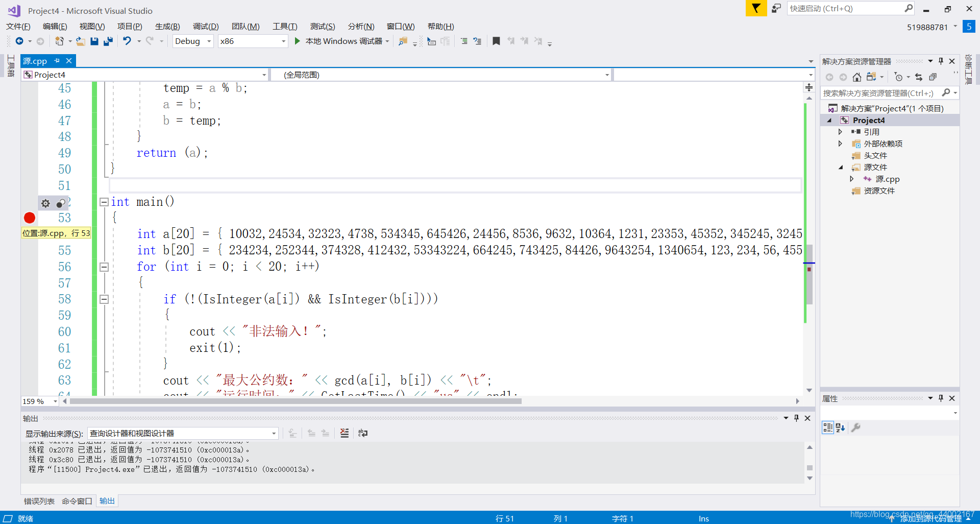Collapse the 源文件 folder node
This screenshot has width=980, height=524.
[840, 167]
